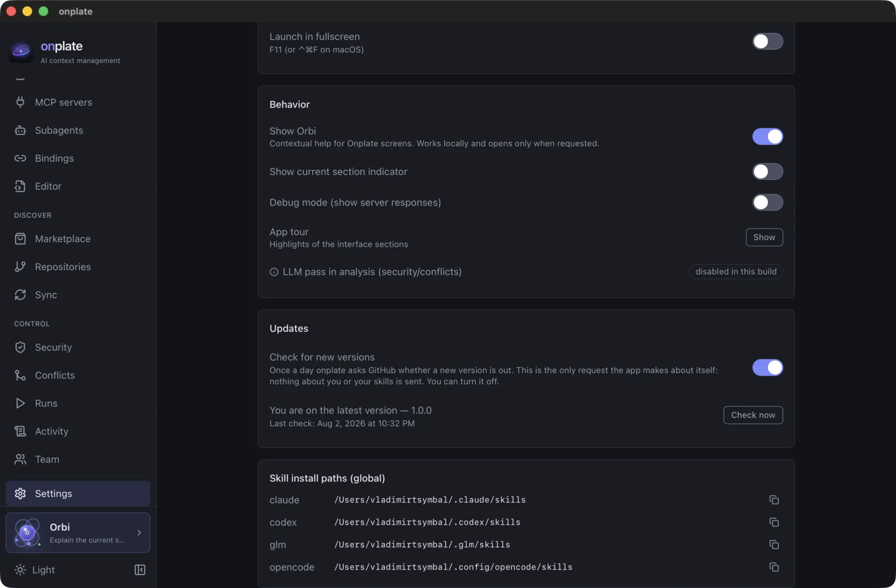Click the Activity log icon
This screenshot has width=896, height=588.
(x=20, y=432)
